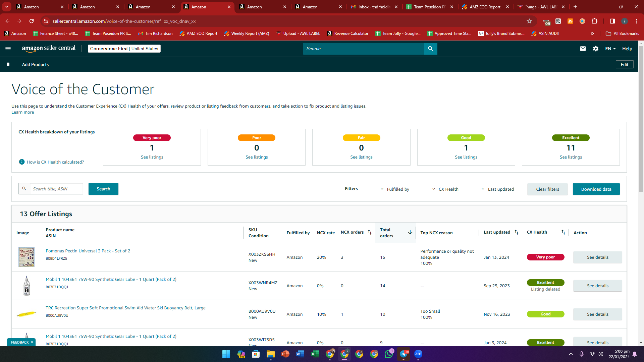Open Excel from the taskbar
Viewport: 644px width, 362px height.
click(x=315, y=354)
